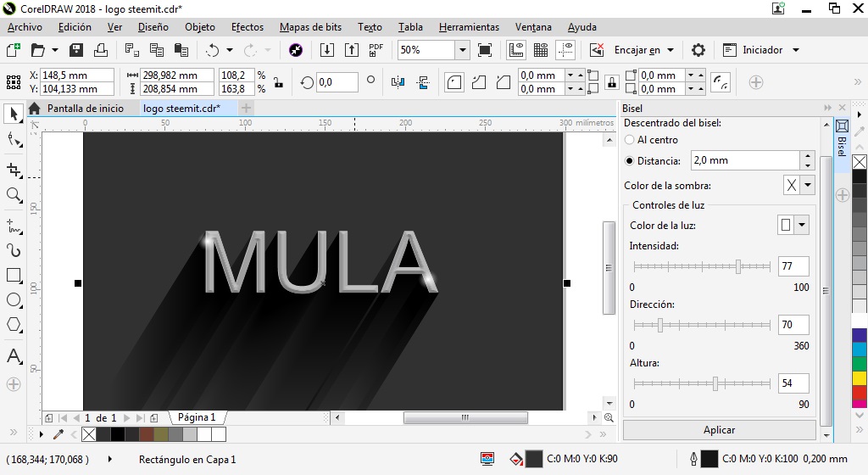Select the Text tool
Viewport: 868px width, 475px height.
[x=14, y=356]
